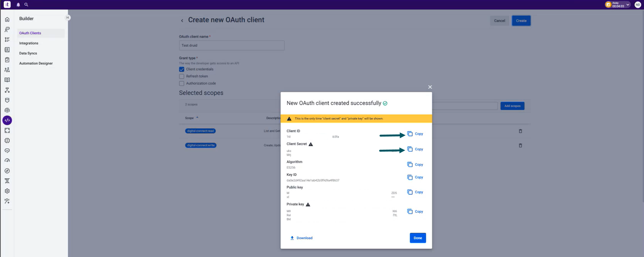Open search from the top bar
Image resolution: width=644 pixels, height=257 pixels.
(x=26, y=5)
